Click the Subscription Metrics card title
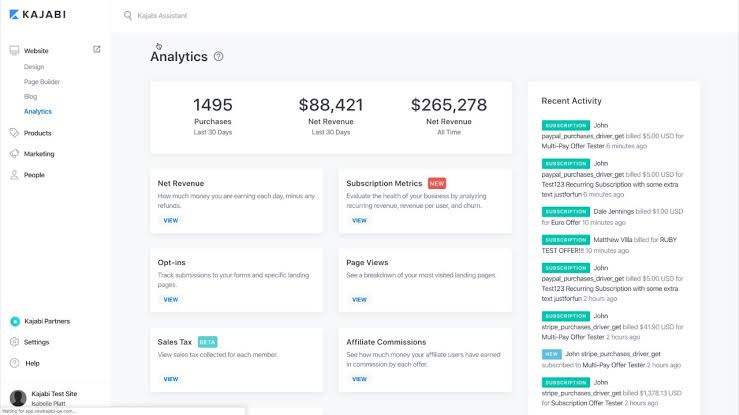Viewport: 739px width, 415px height. click(384, 183)
